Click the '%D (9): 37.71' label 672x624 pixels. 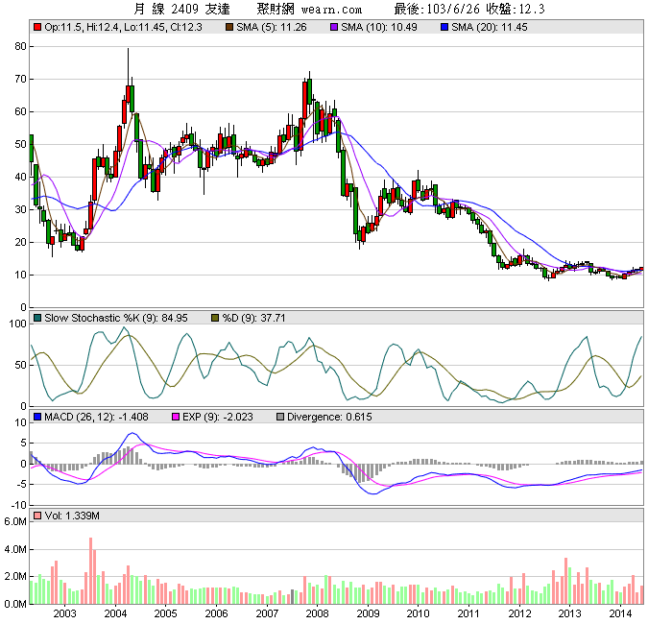click(253, 318)
